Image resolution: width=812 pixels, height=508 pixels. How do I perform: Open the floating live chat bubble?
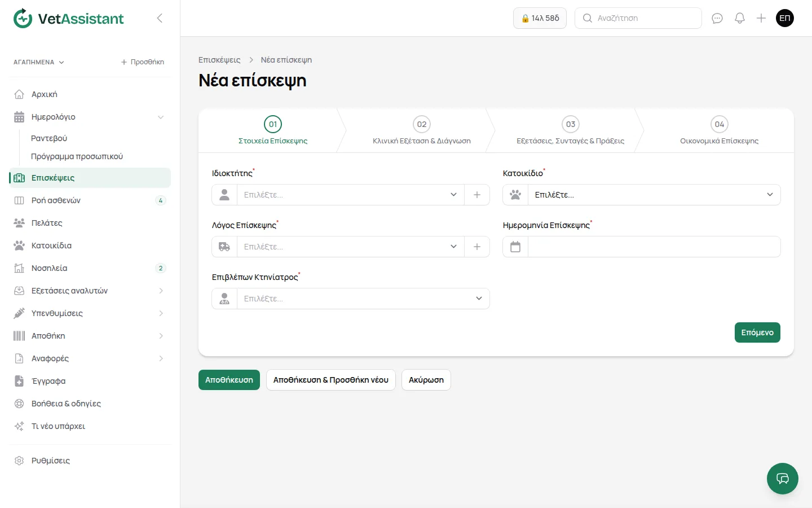pos(783,479)
